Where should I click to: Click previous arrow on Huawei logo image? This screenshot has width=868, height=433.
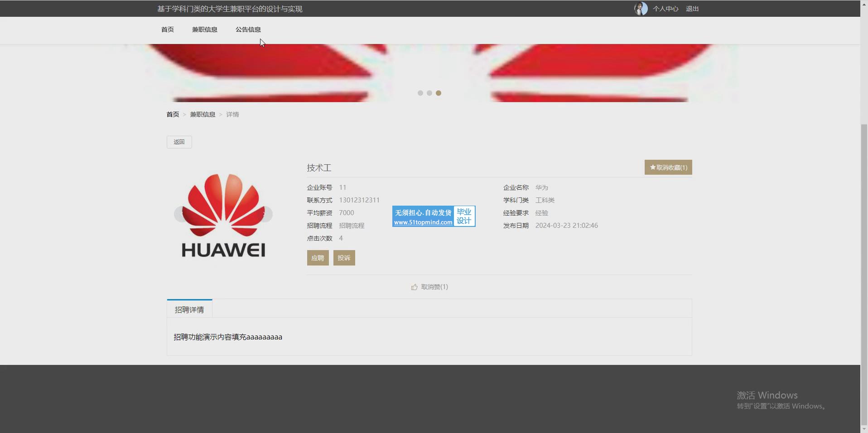coord(179,214)
